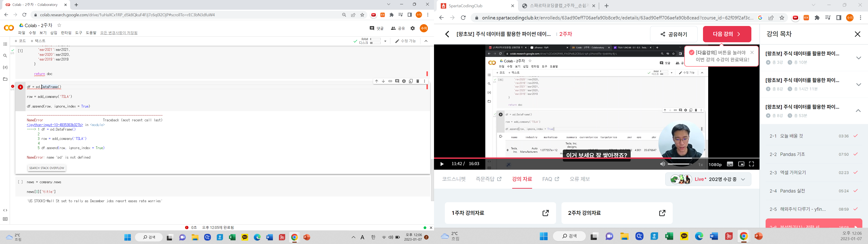Open 댓글 comments button in Colab

(x=376, y=28)
